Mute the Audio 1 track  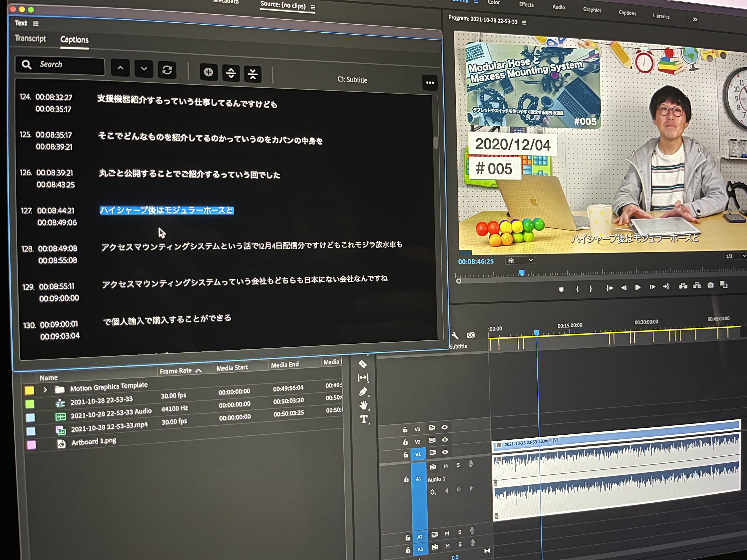[445, 466]
